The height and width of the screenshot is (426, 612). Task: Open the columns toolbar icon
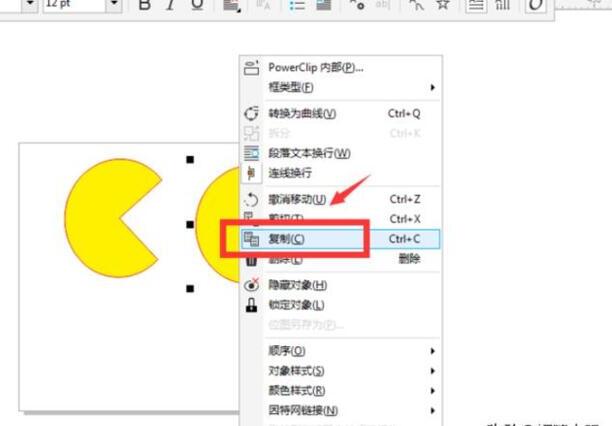pyautogui.click(x=503, y=5)
